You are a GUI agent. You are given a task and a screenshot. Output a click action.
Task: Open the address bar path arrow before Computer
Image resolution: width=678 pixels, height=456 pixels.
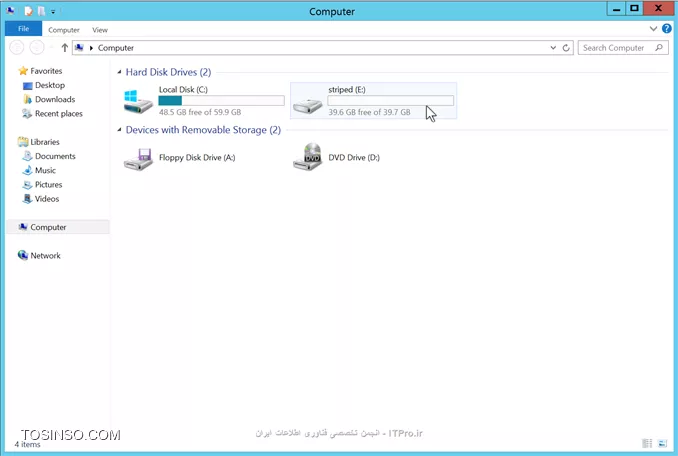91,48
